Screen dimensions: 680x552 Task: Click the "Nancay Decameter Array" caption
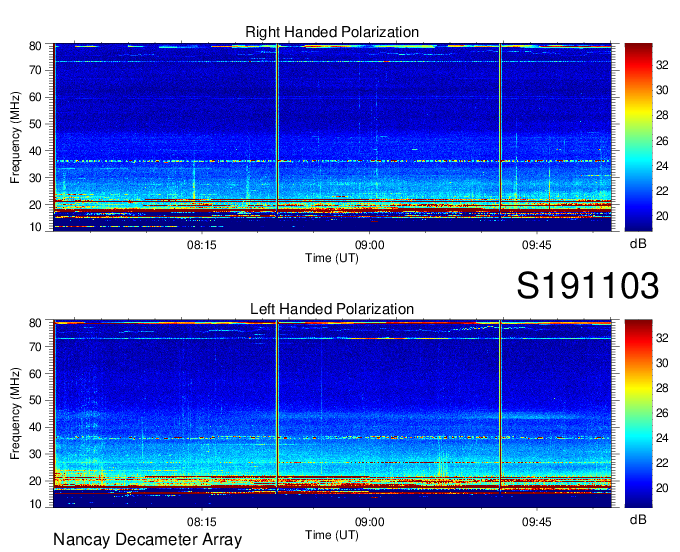point(147,540)
